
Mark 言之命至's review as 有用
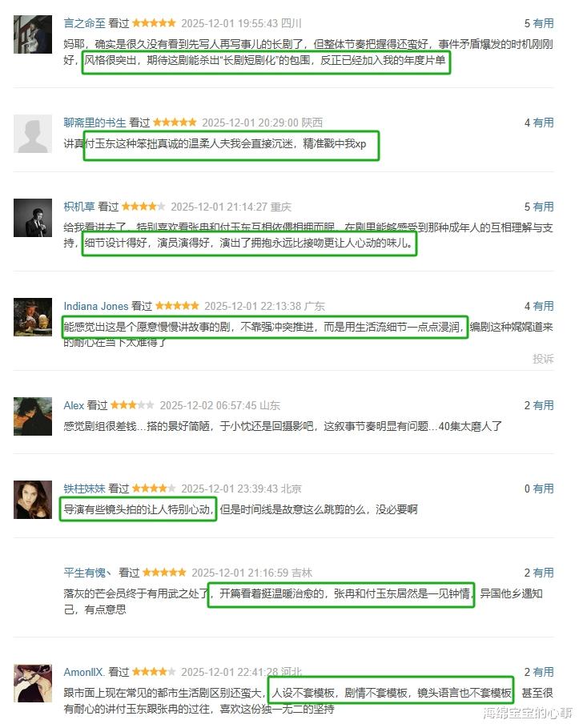click(x=543, y=23)
